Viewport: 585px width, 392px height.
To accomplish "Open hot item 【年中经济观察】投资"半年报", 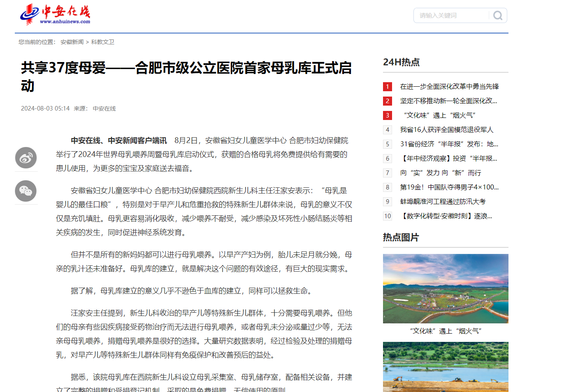I will point(448,158).
